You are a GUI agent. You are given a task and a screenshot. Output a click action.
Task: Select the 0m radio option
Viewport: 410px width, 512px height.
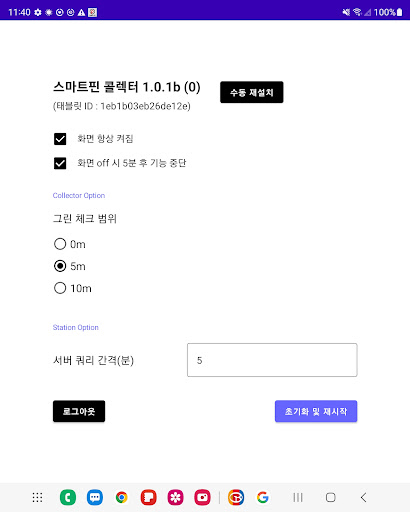tap(60, 244)
